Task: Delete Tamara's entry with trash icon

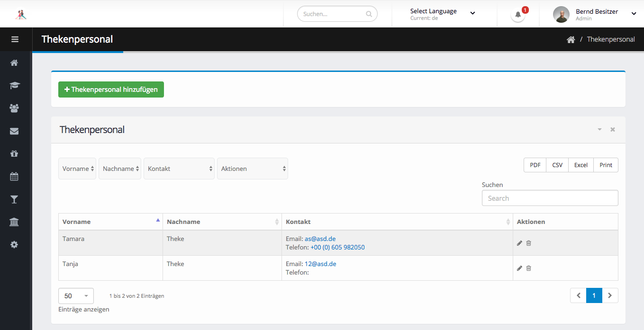Action: (529, 243)
